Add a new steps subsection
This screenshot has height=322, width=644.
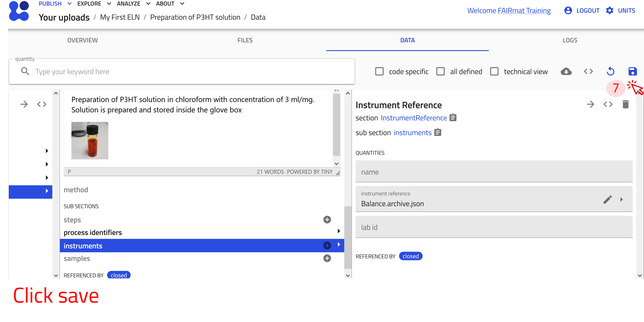[x=327, y=220]
